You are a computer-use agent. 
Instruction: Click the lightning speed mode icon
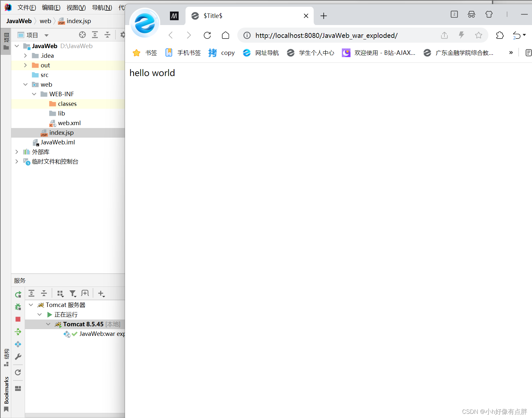point(461,35)
